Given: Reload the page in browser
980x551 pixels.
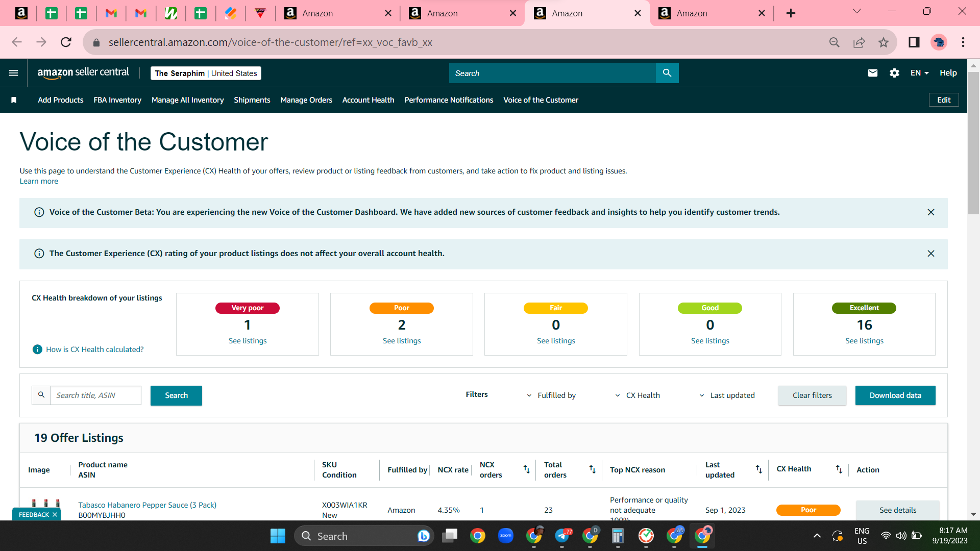Looking at the screenshot, I should (x=66, y=42).
